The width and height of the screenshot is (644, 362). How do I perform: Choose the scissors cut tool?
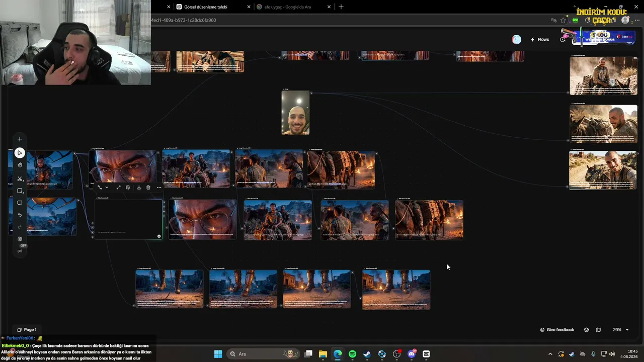pos(20,178)
